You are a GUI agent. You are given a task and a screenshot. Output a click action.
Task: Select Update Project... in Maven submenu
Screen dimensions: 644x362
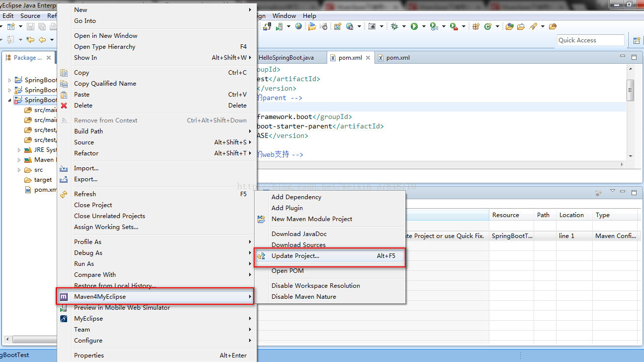330,256
